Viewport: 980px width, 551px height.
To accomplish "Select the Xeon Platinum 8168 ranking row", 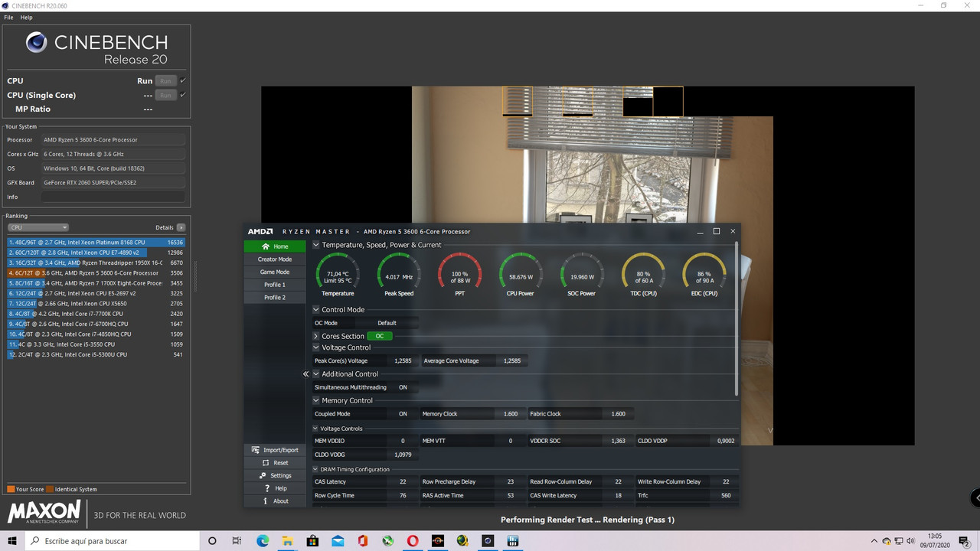I will point(96,242).
